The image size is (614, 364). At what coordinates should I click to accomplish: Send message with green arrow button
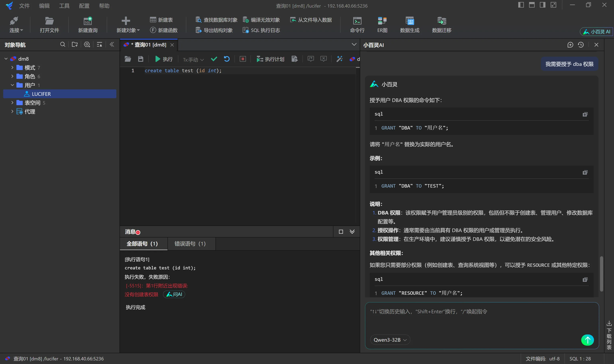pos(587,340)
